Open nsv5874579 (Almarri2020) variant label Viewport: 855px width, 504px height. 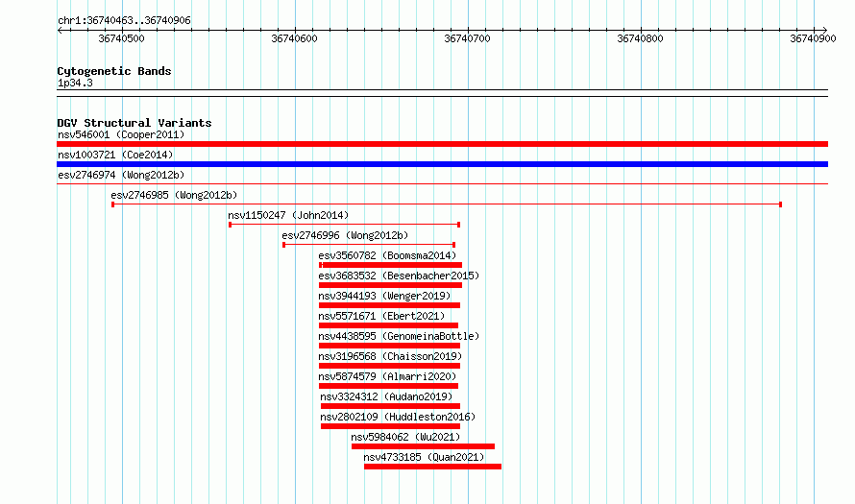tap(387, 376)
